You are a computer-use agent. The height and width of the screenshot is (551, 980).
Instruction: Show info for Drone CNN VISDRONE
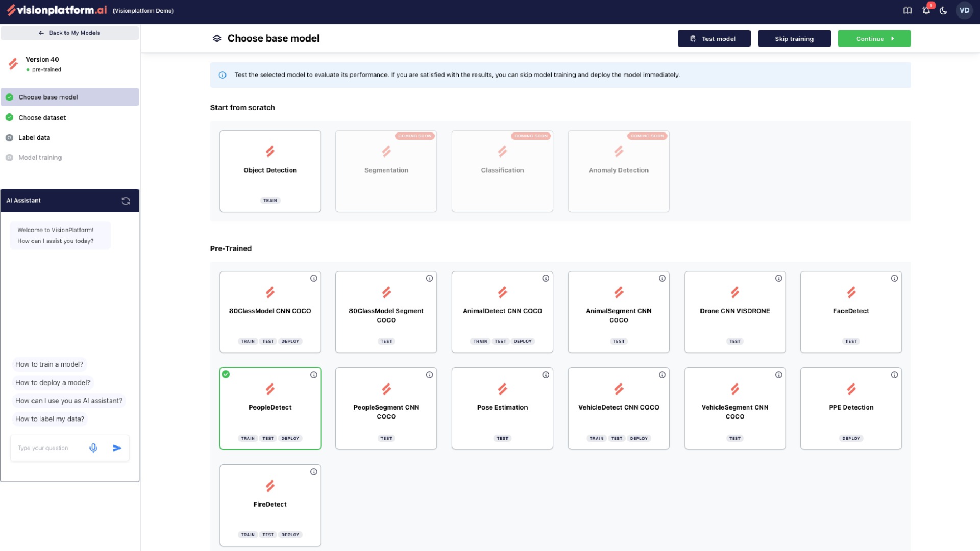778,279
